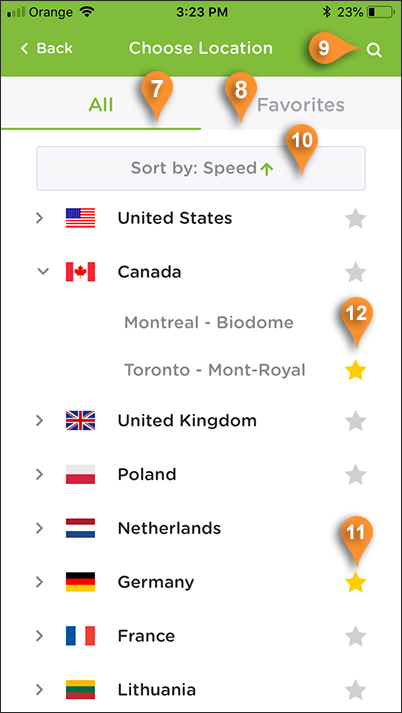Choose Montreal - Biodome server
This screenshot has height=713, width=402.
209,323
